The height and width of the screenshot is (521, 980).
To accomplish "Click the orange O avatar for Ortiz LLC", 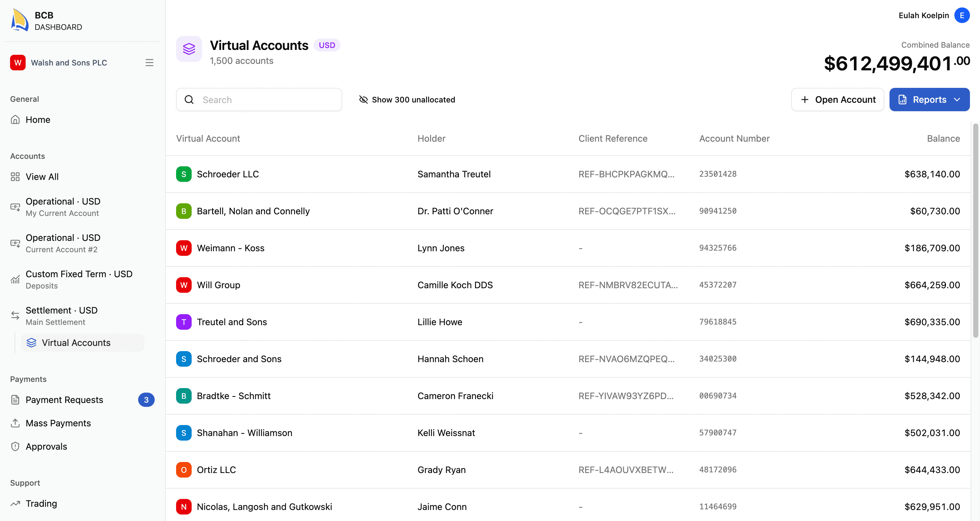I will (x=184, y=470).
